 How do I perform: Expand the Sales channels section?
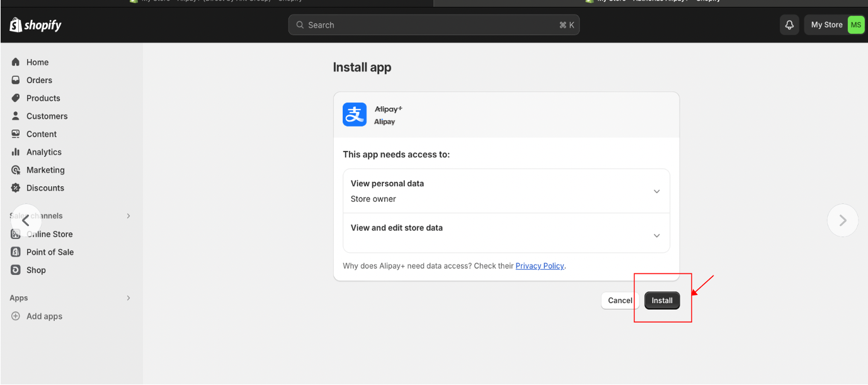click(128, 216)
